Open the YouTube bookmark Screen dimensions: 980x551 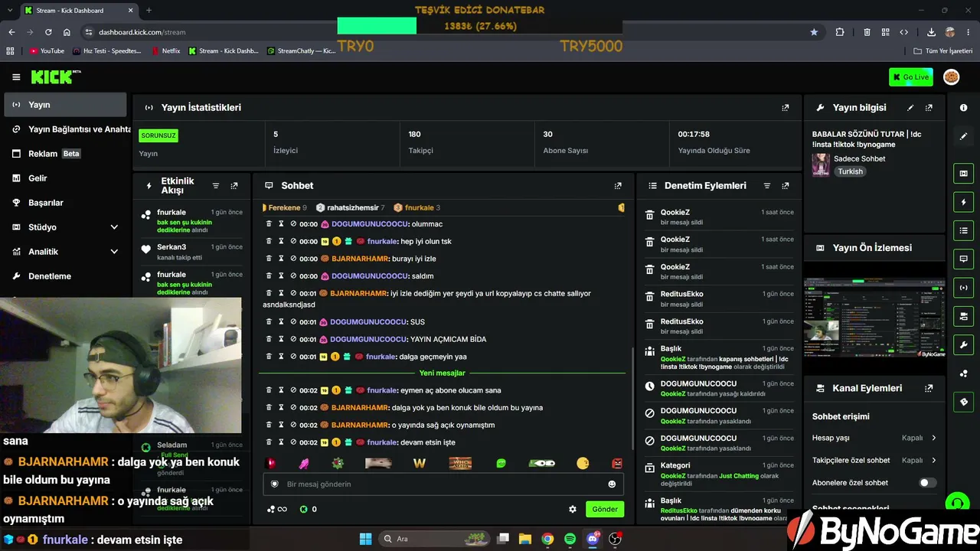[47, 51]
